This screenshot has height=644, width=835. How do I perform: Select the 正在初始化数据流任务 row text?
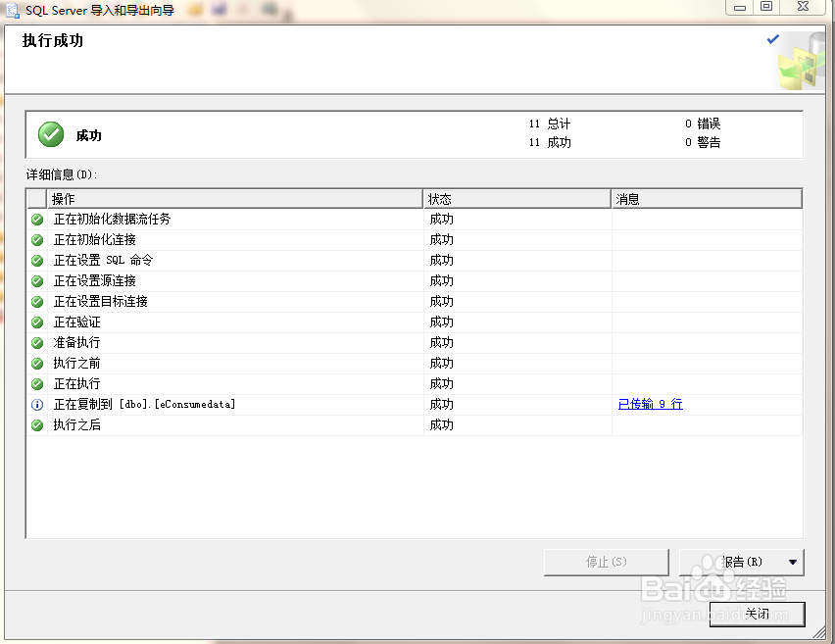coord(112,219)
